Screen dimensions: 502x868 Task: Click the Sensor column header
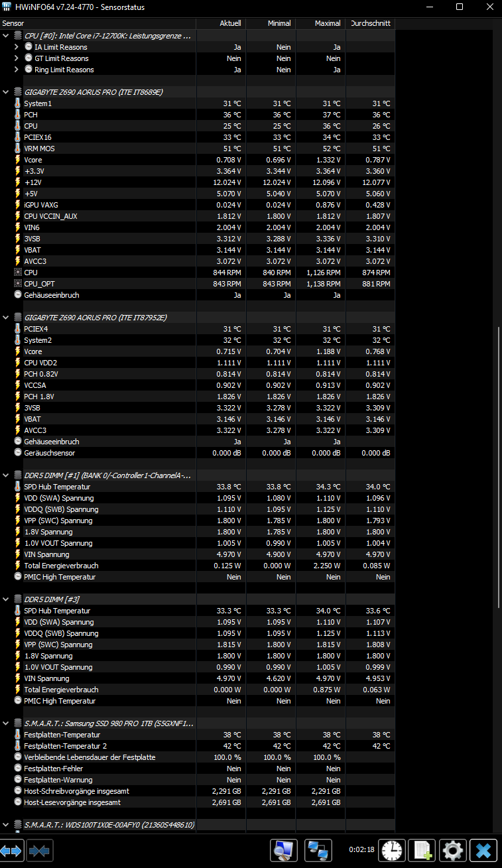[98, 23]
